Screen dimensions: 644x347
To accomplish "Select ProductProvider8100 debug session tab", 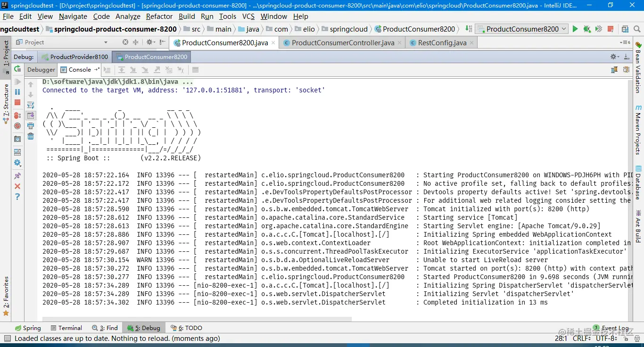I will [x=74, y=57].
